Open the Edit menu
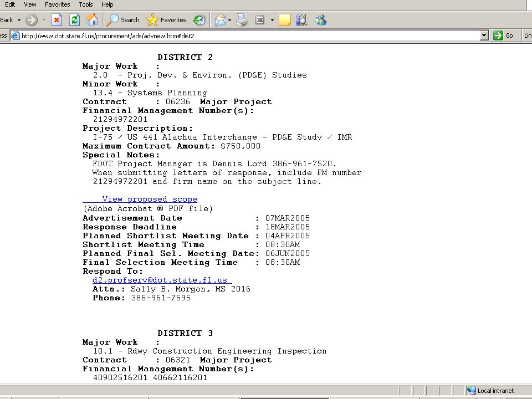Image resolution: width=532 pixels, height=399 pixels. 10,4
